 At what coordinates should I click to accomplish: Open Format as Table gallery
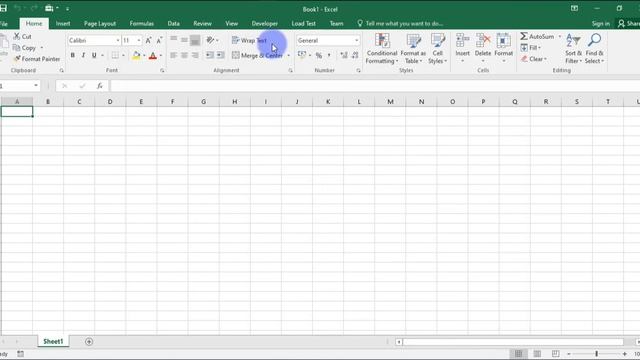[x=413, y=49]
